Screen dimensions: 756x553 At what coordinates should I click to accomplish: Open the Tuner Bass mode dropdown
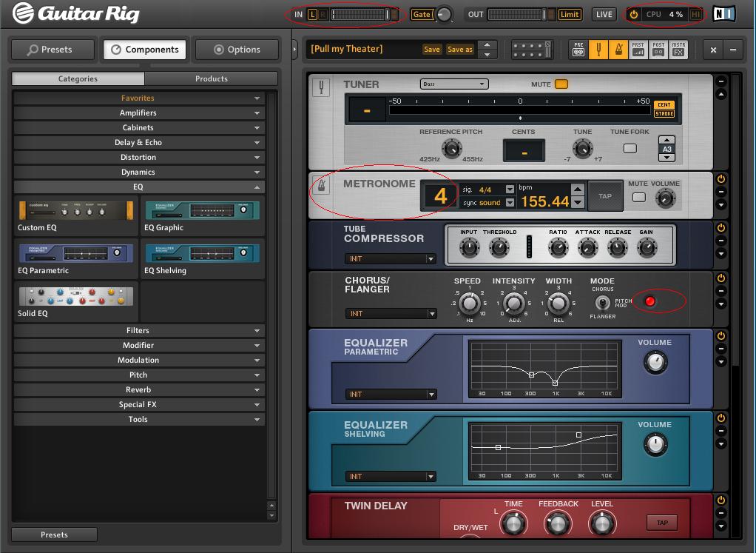pos(453,84)
